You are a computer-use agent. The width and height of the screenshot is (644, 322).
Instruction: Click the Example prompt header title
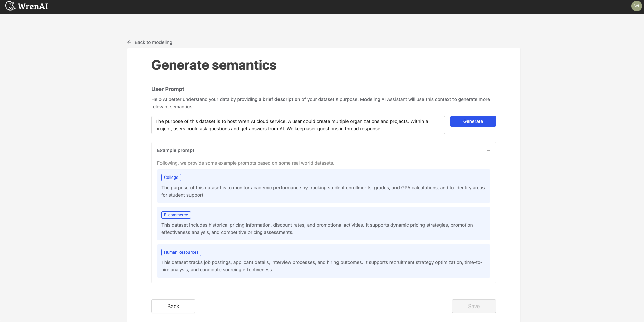[176, 150]
